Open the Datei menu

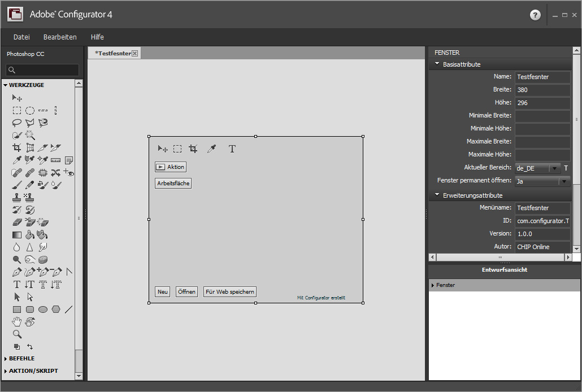21,37
